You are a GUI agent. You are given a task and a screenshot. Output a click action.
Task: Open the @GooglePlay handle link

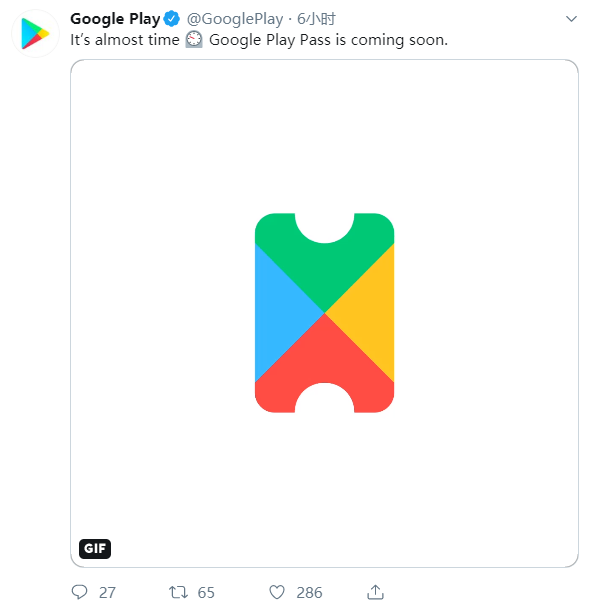pyautogui.click(x=235, y=19)
